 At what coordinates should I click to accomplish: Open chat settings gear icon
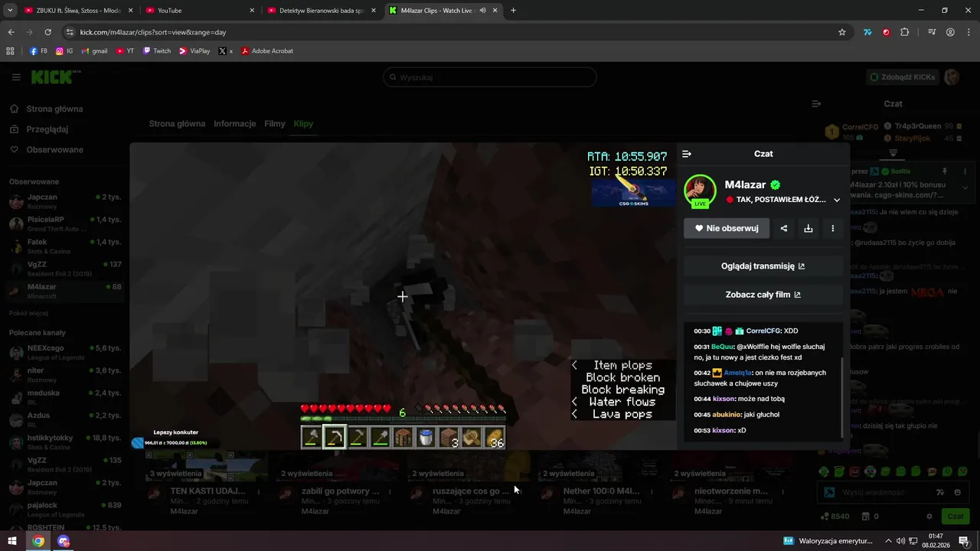coord(929,517)
